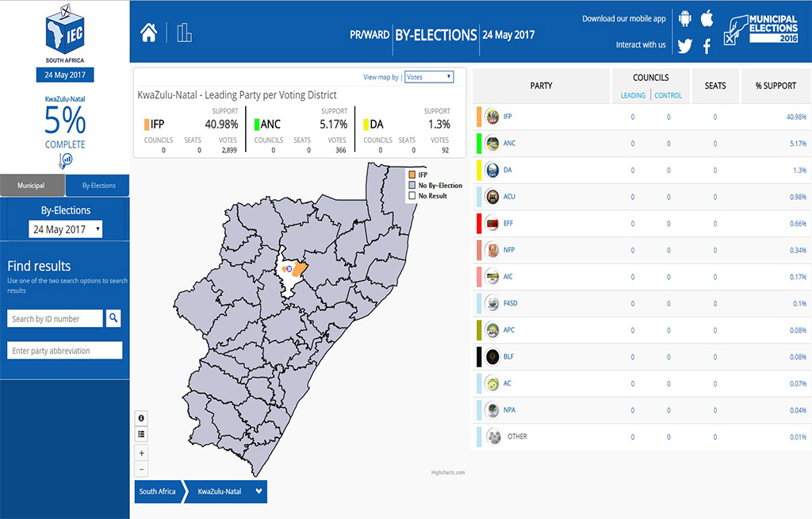Download the Android mobile app
Viewport: 812px width, 519px height.
point(684,18)
